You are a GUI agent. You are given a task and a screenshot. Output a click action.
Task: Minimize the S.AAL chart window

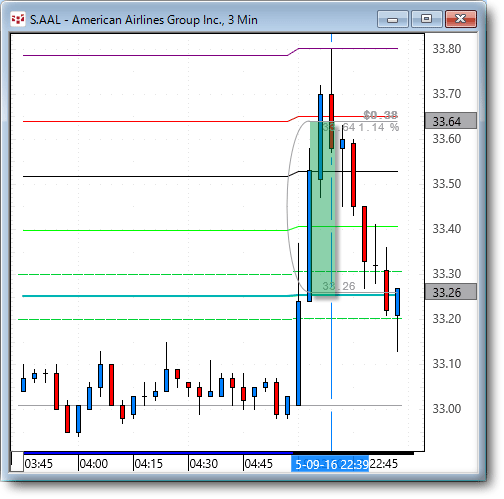(392, 19)
